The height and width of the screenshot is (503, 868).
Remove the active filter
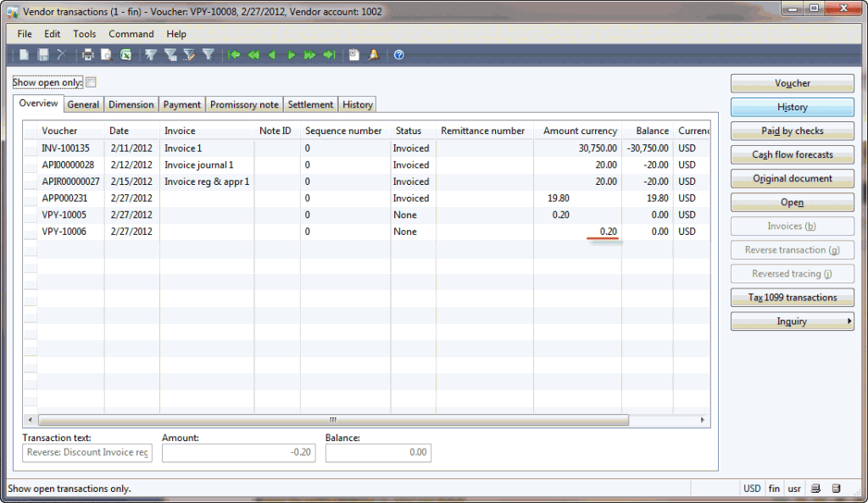208,54
